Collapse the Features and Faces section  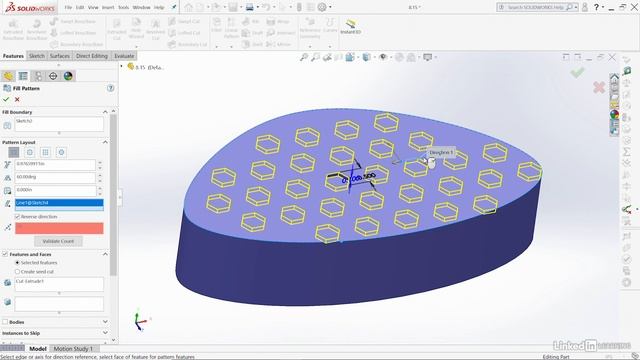105,254
